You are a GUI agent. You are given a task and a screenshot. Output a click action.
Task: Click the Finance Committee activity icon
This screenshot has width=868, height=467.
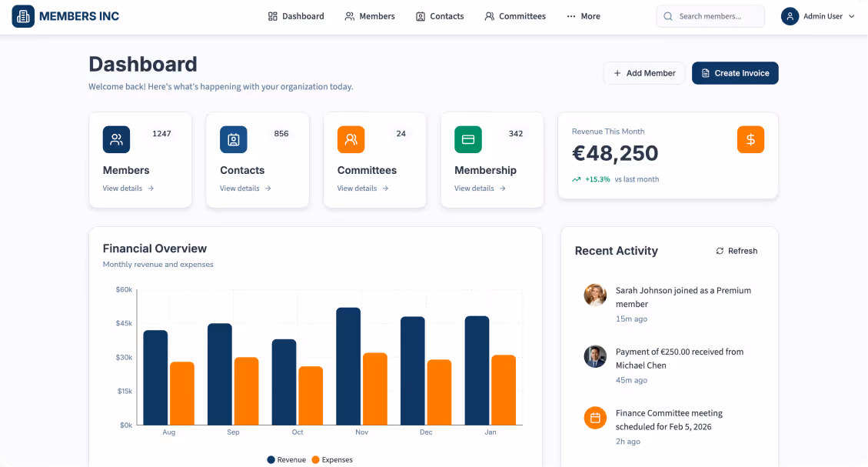point(595,418)
